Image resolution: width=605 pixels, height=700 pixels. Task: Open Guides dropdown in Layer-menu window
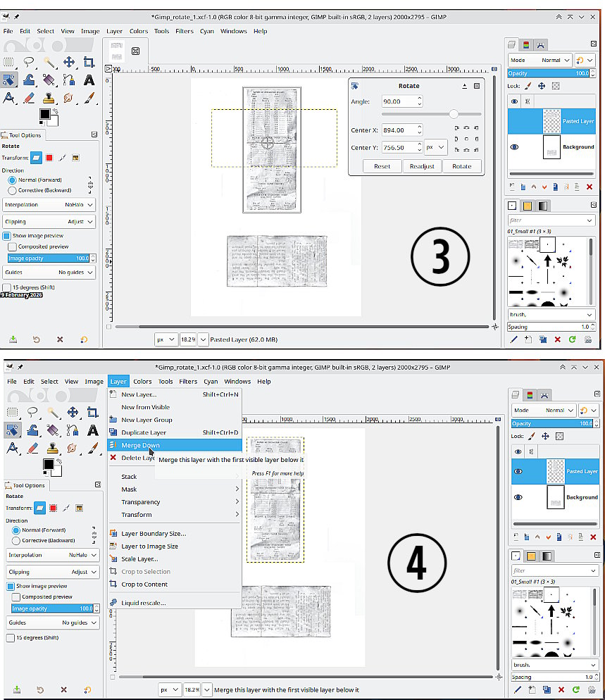click(53, 623)
